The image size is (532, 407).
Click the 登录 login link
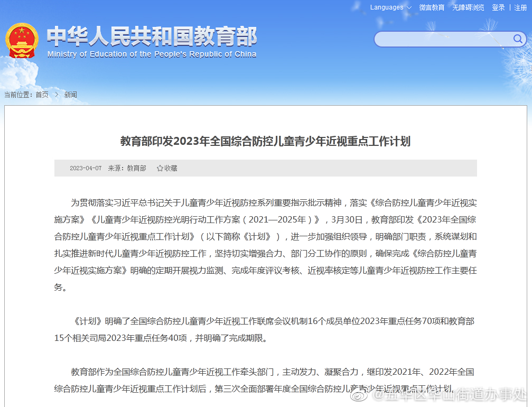pos(498,7)
